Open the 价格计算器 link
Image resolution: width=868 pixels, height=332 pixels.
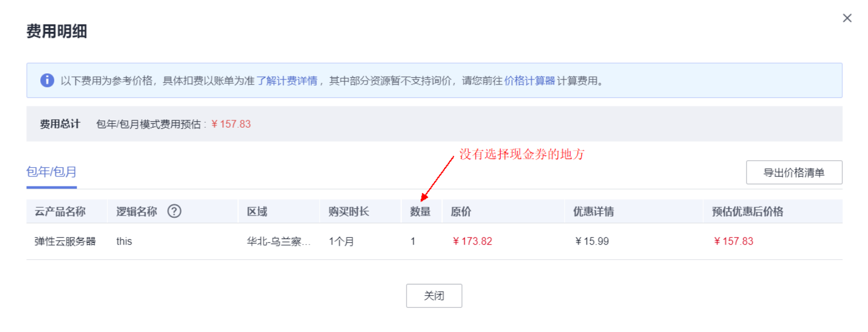tap(530, 80)
